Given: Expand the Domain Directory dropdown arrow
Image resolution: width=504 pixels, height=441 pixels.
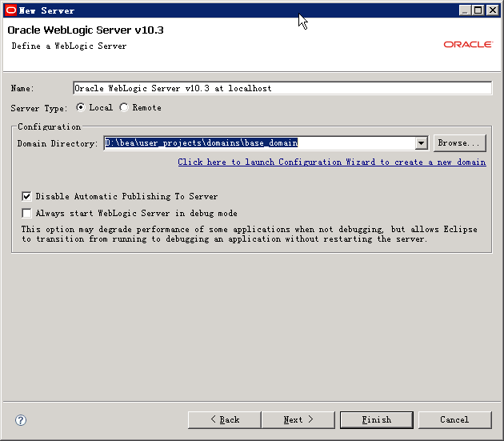Looking at the screenshot, I should tap(421, 142).
